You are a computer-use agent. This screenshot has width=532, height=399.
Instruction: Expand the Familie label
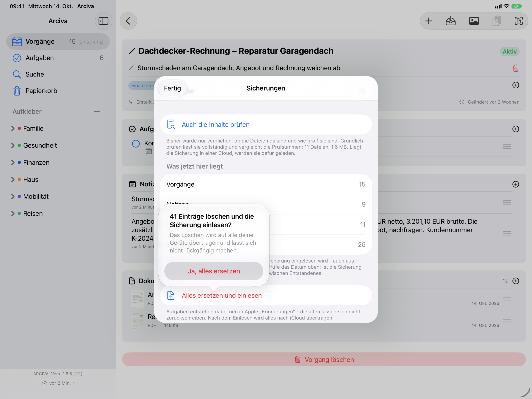click(12, 128)
